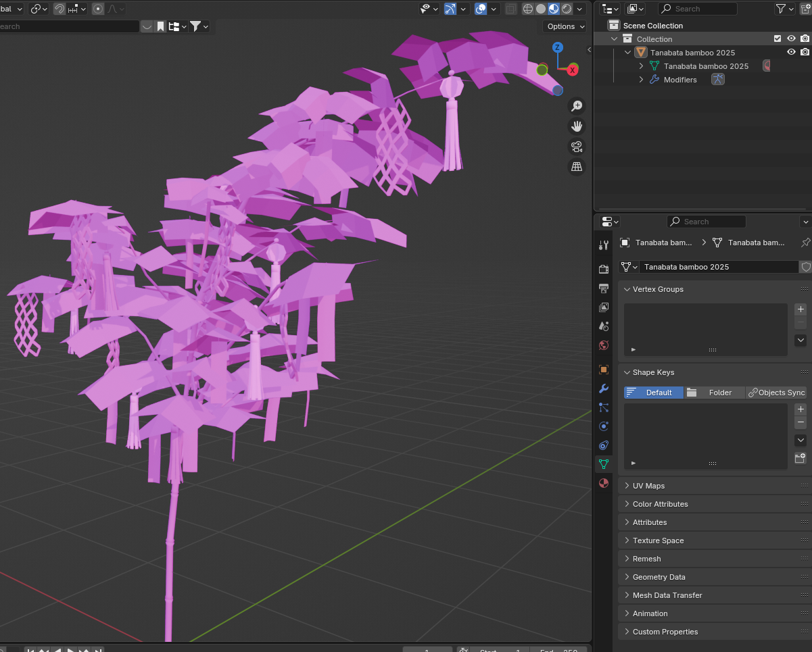Expand the Texture Space panel
The image size is (812, 652).
point(715,541)
